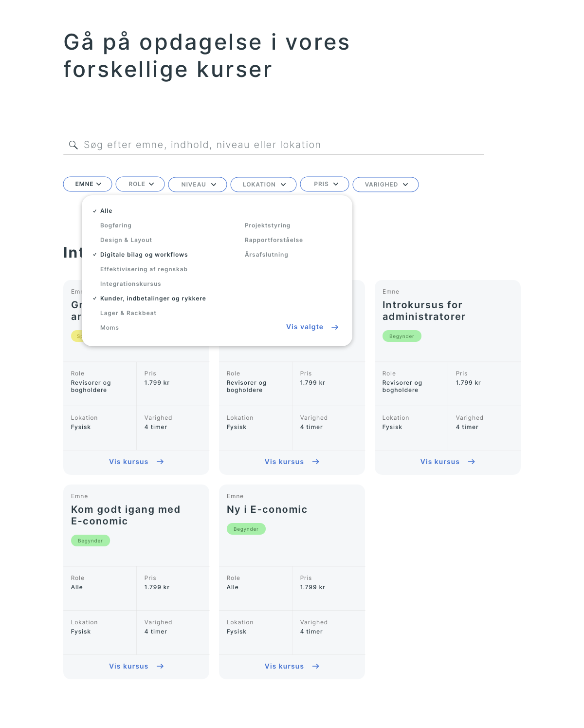
Task: Uncheck Digitale bilag og workflows
Action: 144,255
